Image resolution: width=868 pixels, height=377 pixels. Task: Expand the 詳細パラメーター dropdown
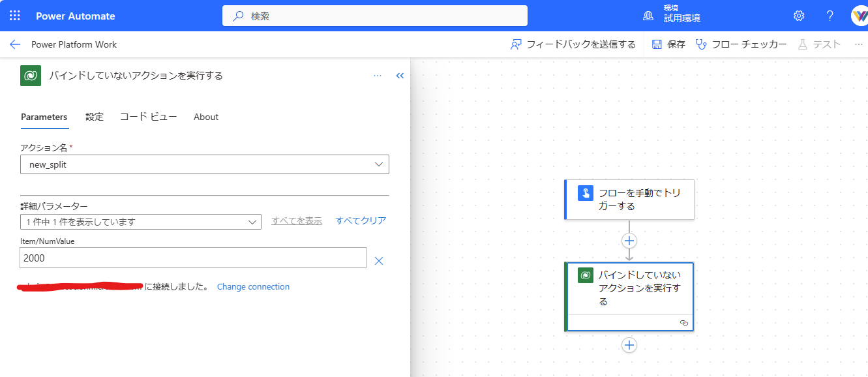coord(253,222)
